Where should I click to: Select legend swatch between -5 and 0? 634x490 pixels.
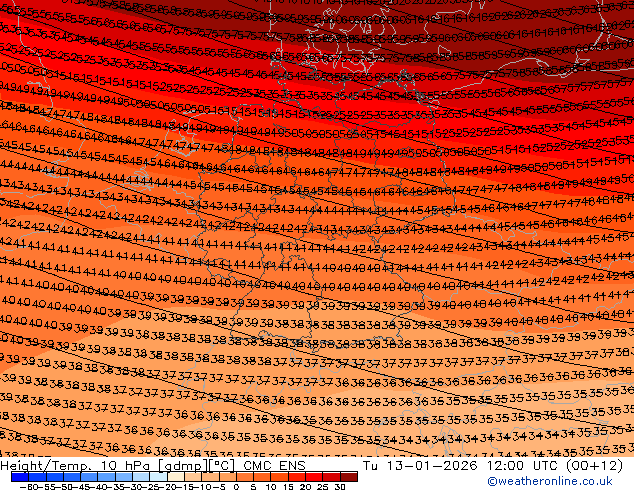point(228,477)
